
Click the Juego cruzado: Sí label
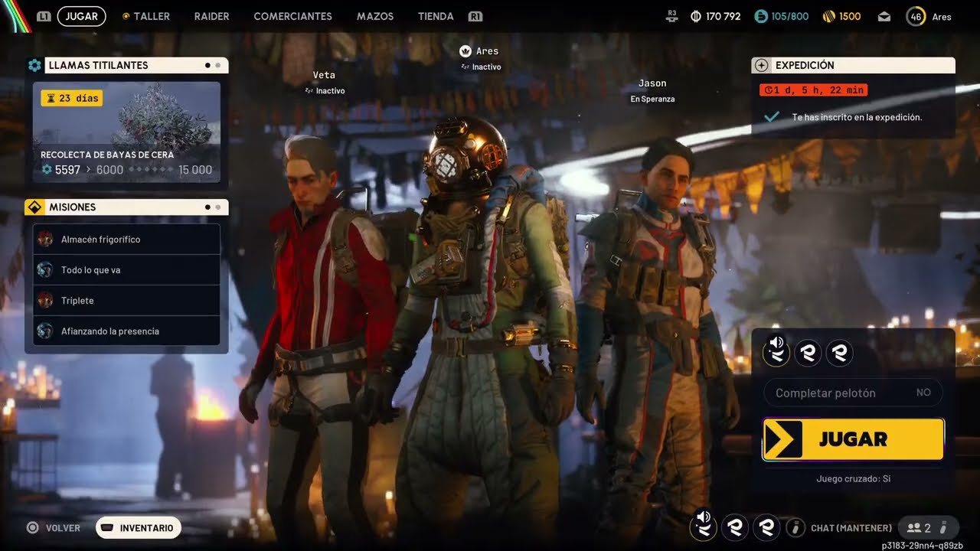click(x=853, y=479)
